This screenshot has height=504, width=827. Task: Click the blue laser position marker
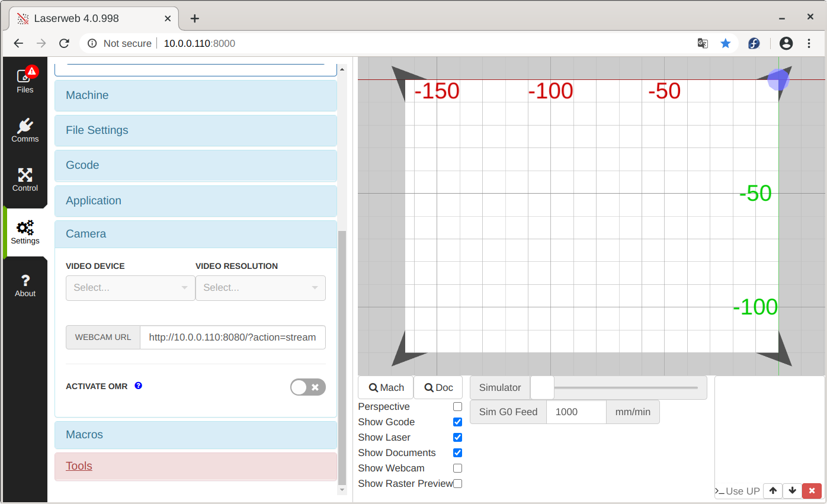(778, 80)
